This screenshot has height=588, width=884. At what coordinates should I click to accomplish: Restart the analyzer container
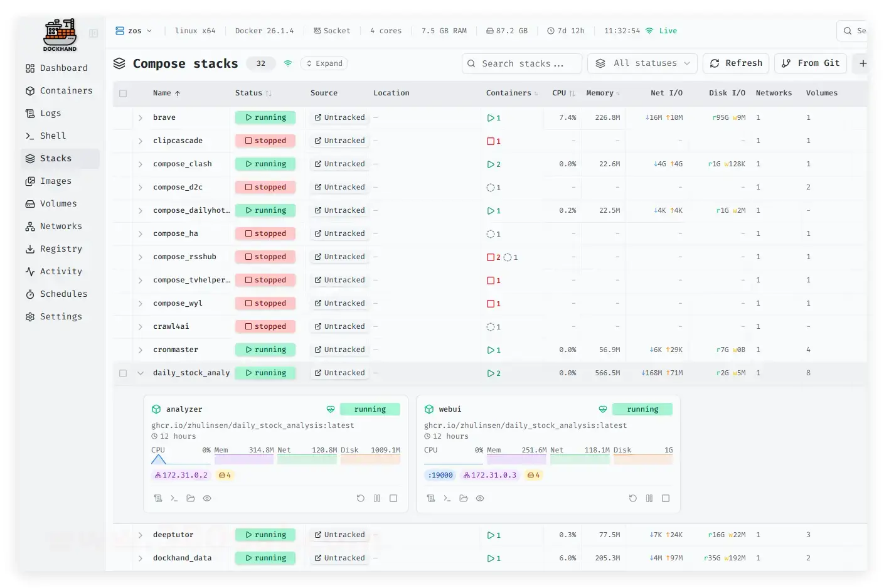click(x=361, y=498)
